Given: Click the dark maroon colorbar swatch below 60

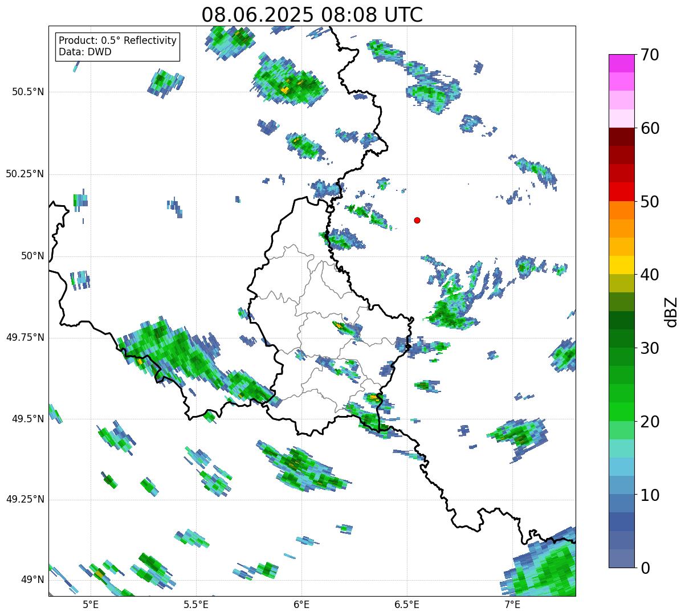Looking at the screenshot, I should pos(621,137).
